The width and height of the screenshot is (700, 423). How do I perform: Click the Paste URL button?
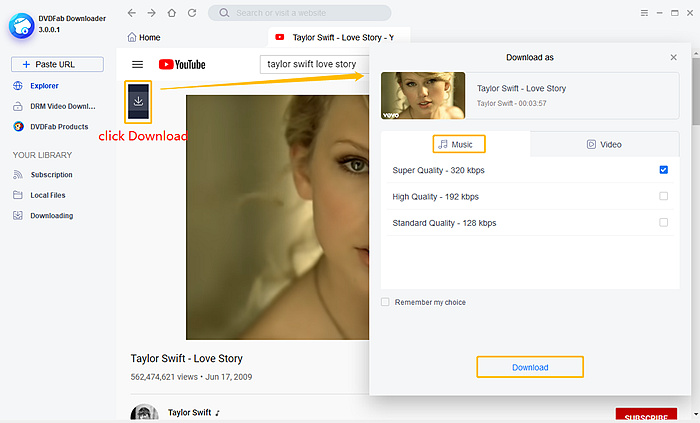point(57,64)
